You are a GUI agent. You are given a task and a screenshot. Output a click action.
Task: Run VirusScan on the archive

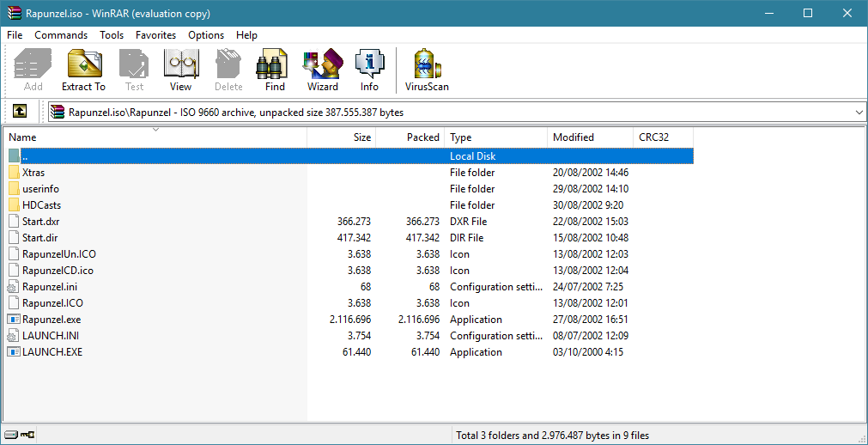(x=427, y=63)
